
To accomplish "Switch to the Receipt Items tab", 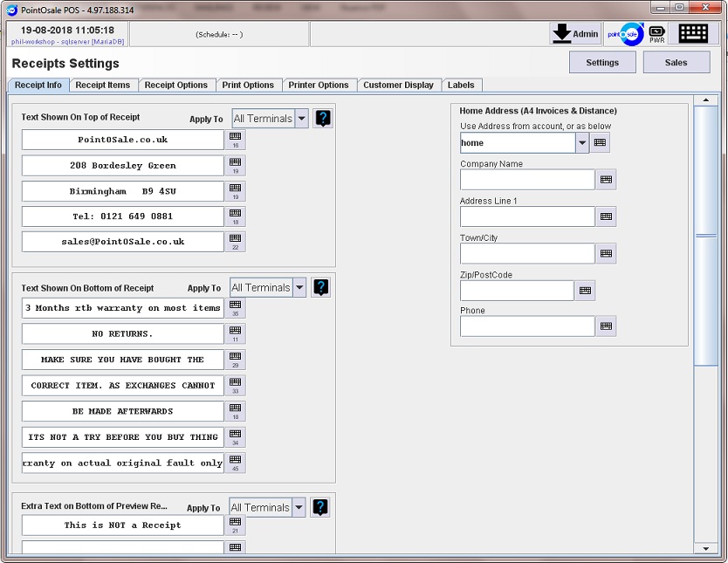I will click(x=102, y=85).
